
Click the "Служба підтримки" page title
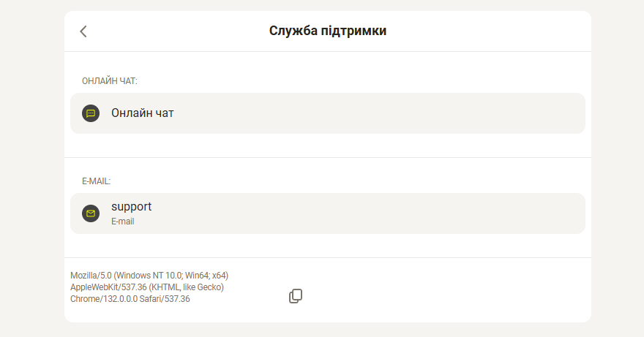tap(328, 31)
